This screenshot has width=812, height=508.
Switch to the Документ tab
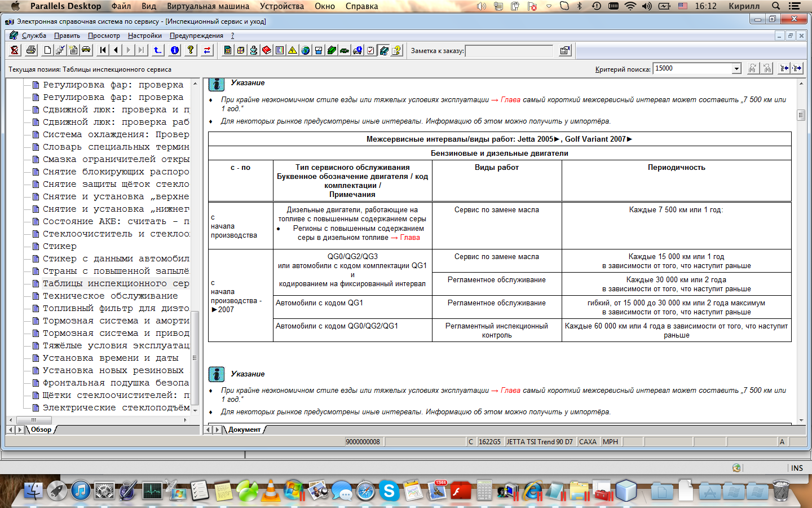click(x=244, y=430)
